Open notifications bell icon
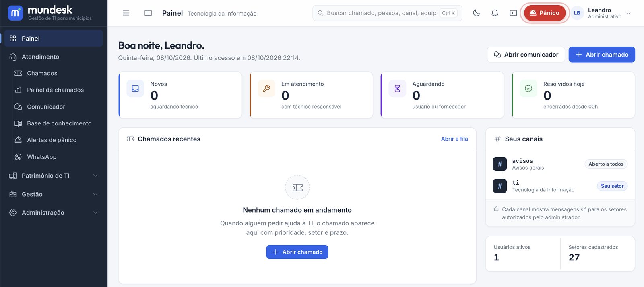The height and width of the screenshot is (287, 644). (495, 13)
